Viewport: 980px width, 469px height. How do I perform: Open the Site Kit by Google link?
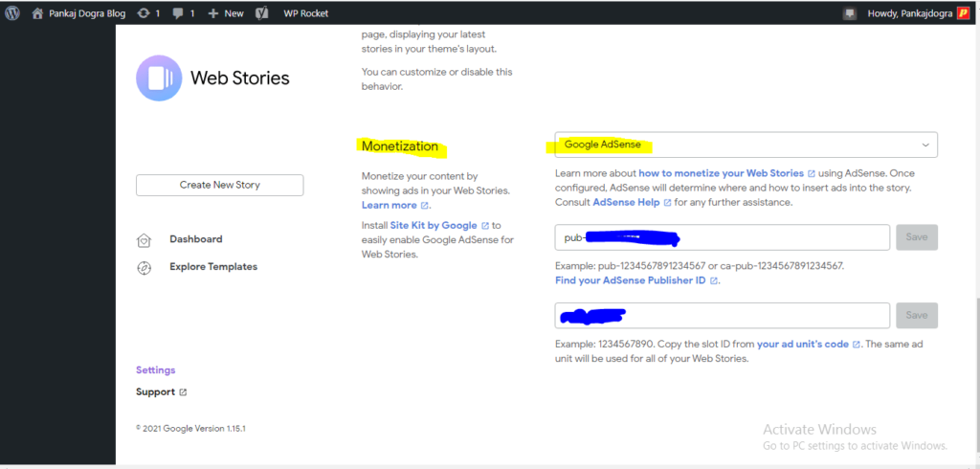click(x=434, y=225)
